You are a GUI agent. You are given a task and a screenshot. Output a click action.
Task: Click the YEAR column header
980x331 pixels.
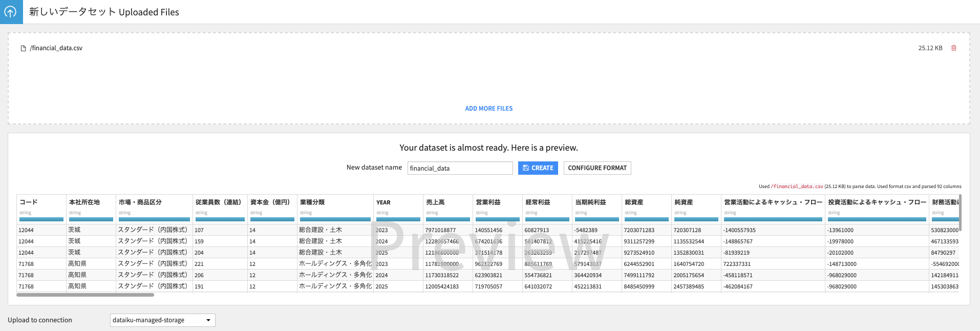(x=384, y=202)
